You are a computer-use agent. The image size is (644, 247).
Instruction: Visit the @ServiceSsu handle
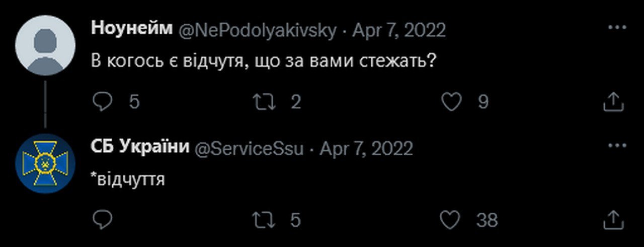249,149
